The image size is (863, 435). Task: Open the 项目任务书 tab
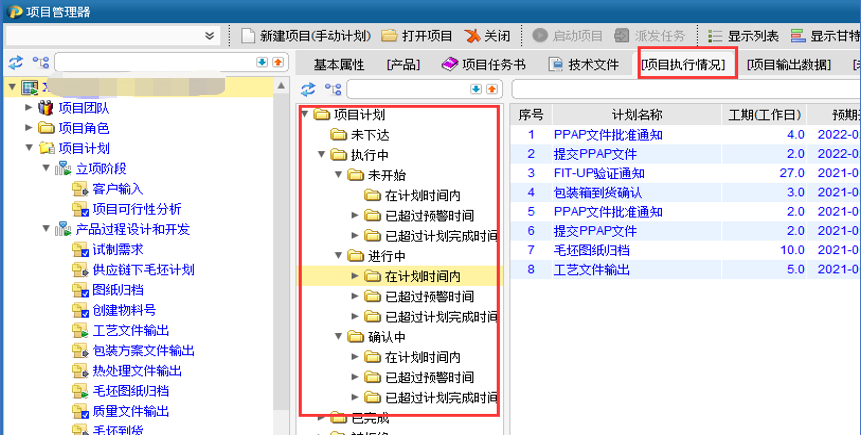click(x=483, y=64)
